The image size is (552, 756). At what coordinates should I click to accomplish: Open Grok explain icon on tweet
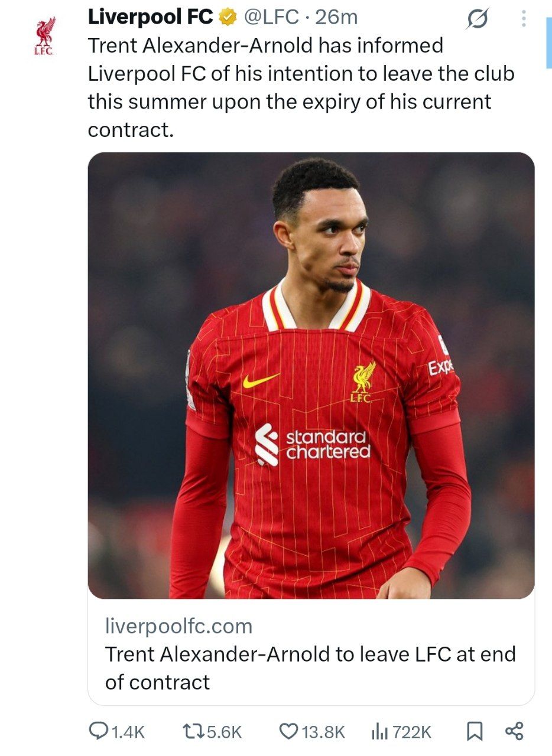pyautogui.click(x=477, y=21)
